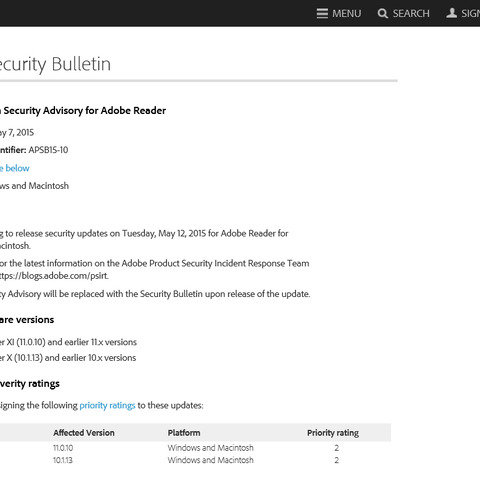
Task: Click 'Adobe Product Security Incident Response Team' text
Action: coord(215,263)
